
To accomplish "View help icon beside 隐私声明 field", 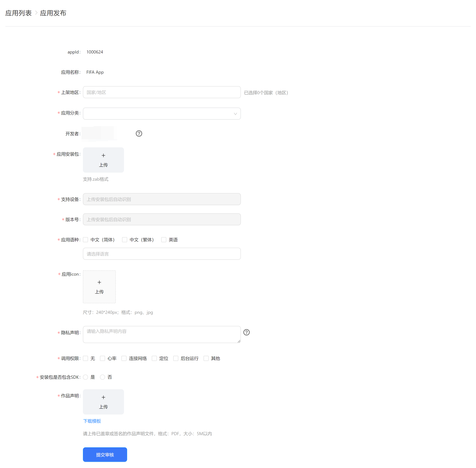I will point(246,332).
